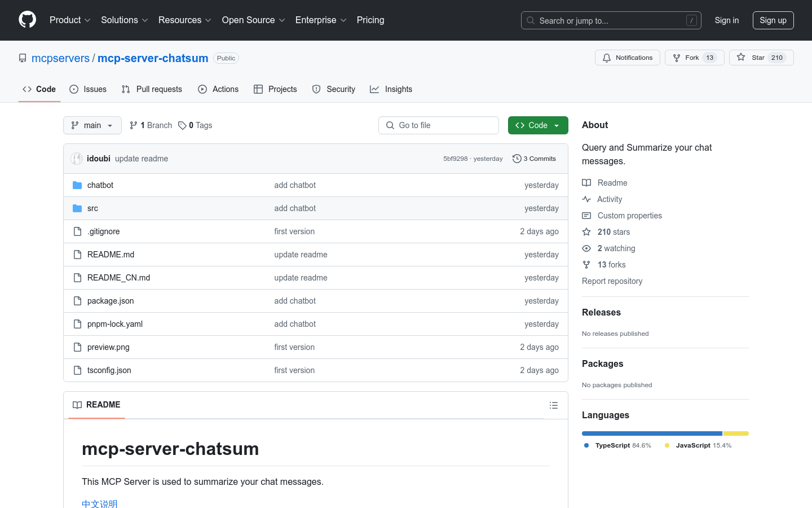Switch to the Pull requests tab
Image resolution: width=812 pixels, height=508 pixels.
coord(152,89)
